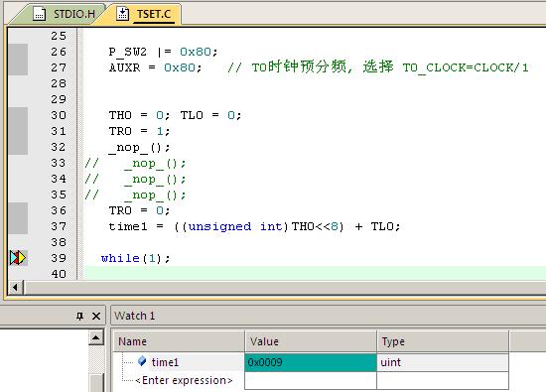Viewport: 546px width, 392px height.
Task: Click the Name column header
Action: 179,341
